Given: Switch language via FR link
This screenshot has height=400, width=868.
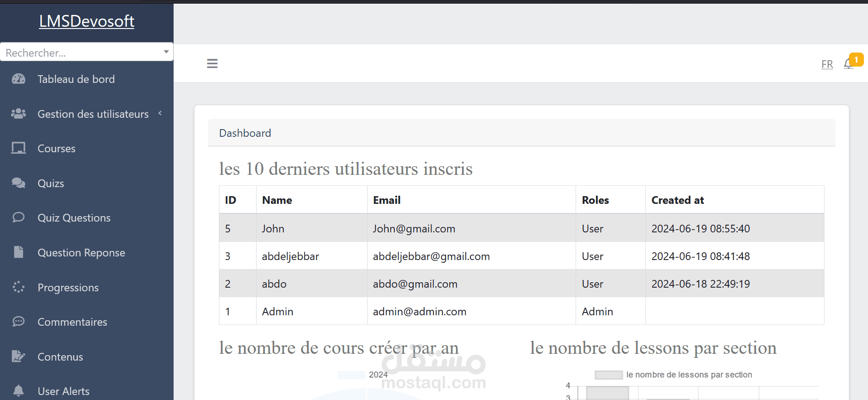Looking at the screenshot, I should click(827, 64).
